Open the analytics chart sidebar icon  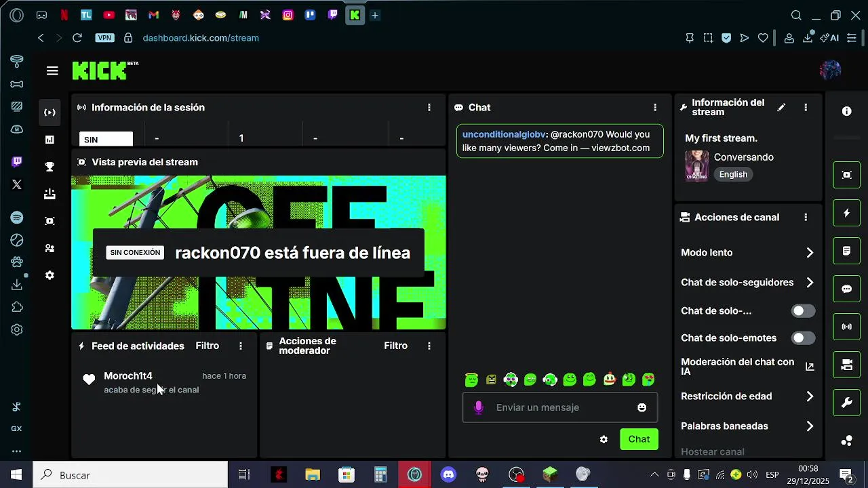(50, 140)
